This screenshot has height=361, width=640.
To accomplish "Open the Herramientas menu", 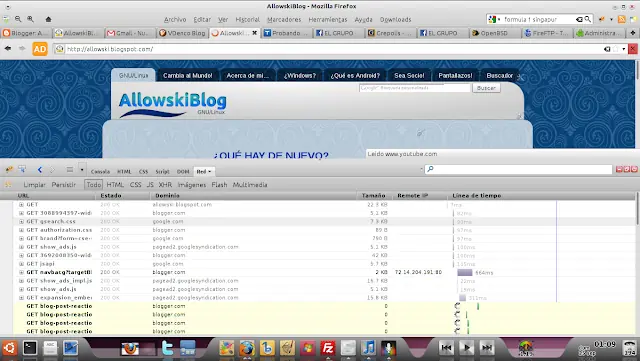I will pos(328,19).
